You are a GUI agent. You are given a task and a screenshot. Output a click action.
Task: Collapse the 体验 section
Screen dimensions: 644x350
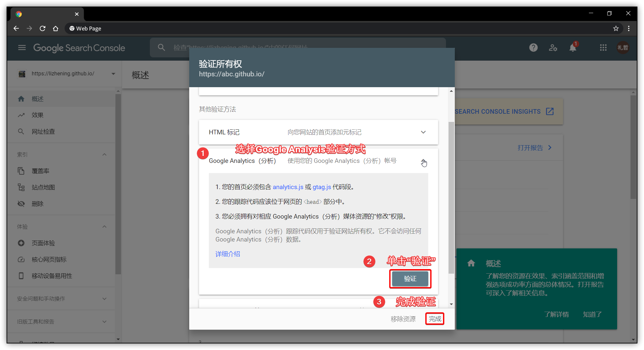tap(104, 226)
